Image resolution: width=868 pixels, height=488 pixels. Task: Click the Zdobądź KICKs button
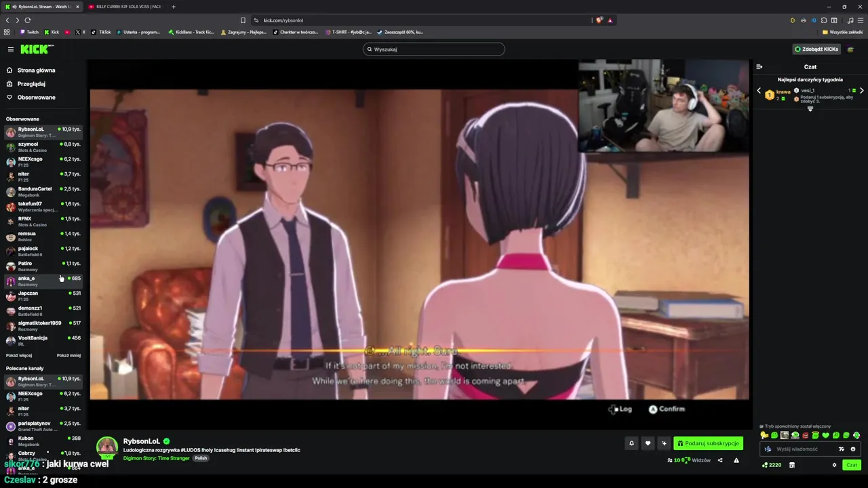tap(817, 49)
